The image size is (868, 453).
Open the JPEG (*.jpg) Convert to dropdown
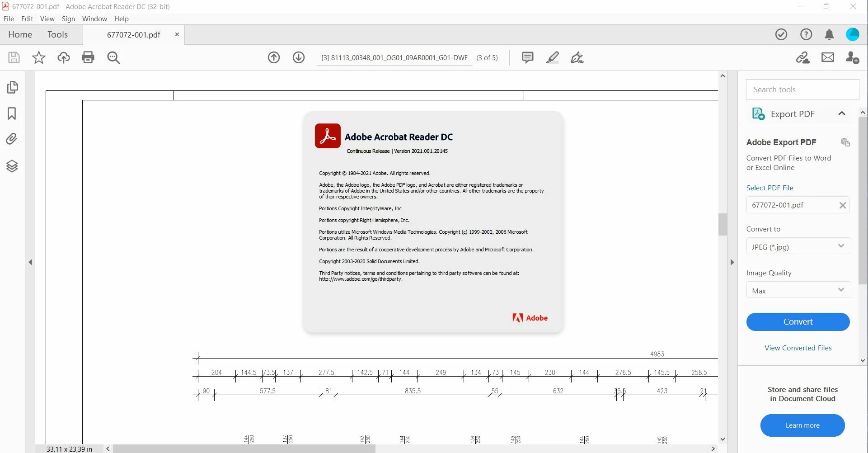point(798,247)
